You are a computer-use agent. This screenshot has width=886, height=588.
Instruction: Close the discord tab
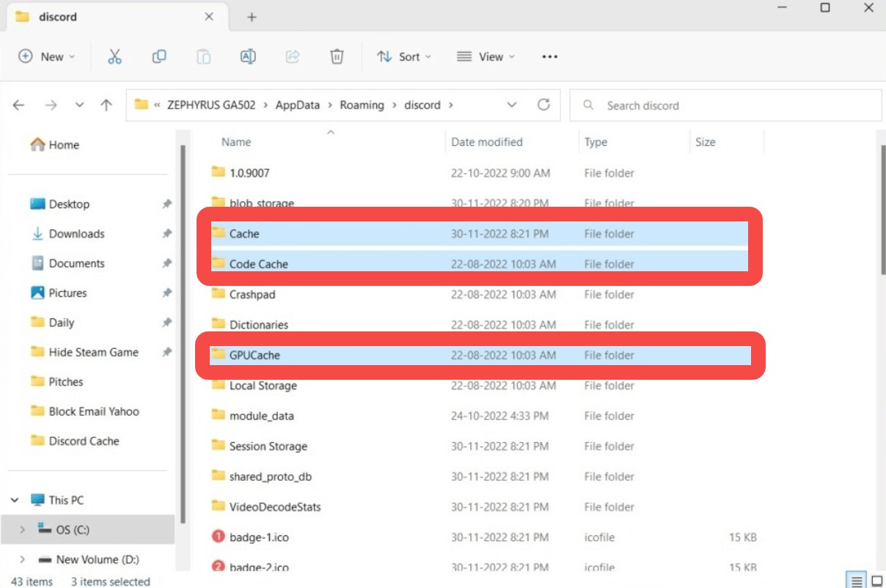click(x=209, y=16)
